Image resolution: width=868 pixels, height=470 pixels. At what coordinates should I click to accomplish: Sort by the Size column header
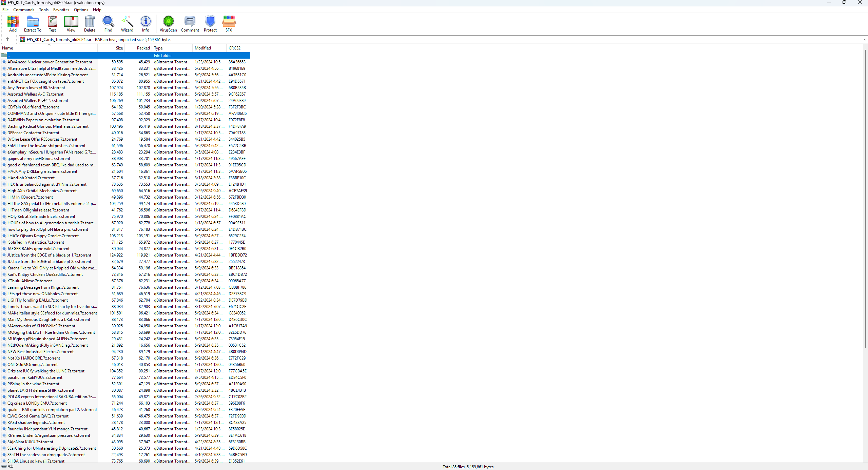coord(111,48)
